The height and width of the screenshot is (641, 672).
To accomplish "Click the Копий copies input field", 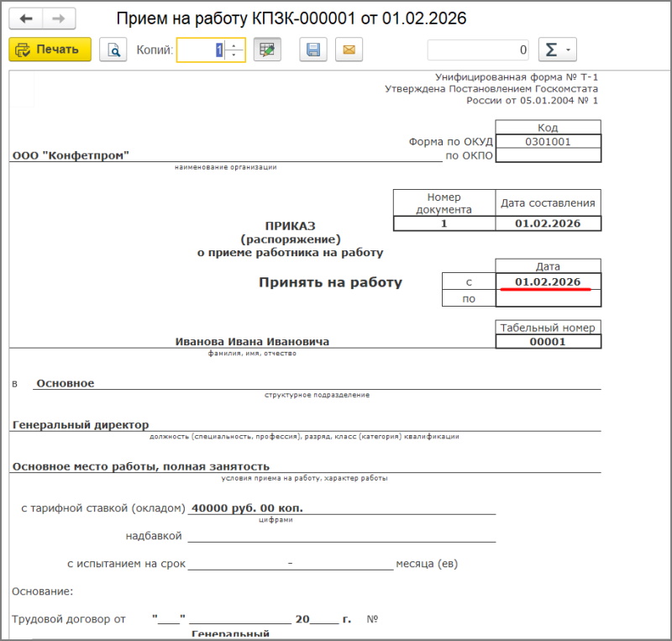I will point(200,50).
